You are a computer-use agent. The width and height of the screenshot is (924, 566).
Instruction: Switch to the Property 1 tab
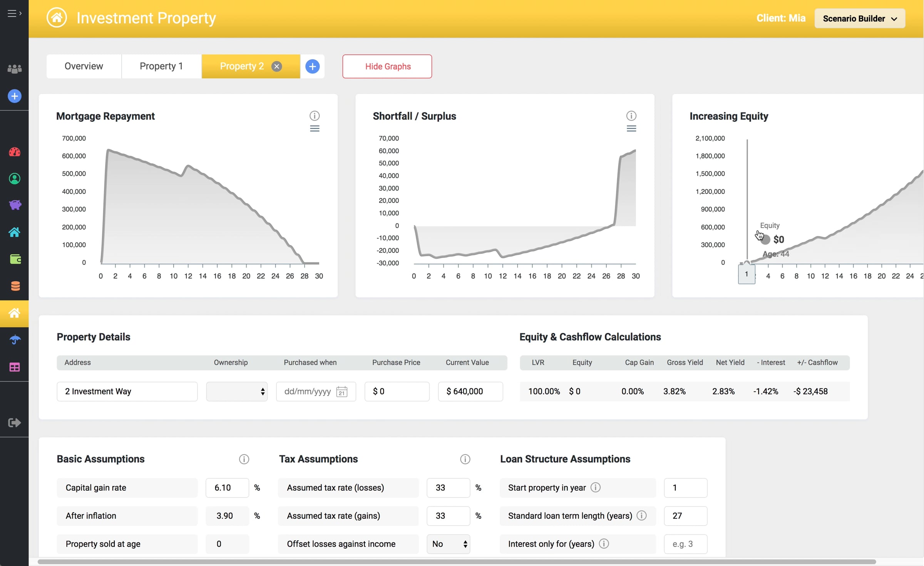coord(161,66)
